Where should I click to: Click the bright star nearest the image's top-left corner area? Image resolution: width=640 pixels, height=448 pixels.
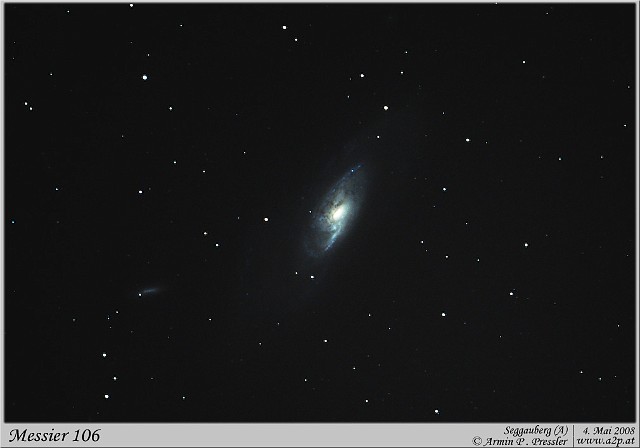(145, 76)
